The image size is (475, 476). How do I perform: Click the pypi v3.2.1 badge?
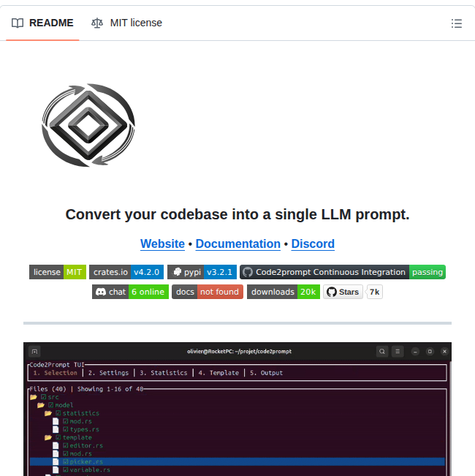(x=202, y=272)
